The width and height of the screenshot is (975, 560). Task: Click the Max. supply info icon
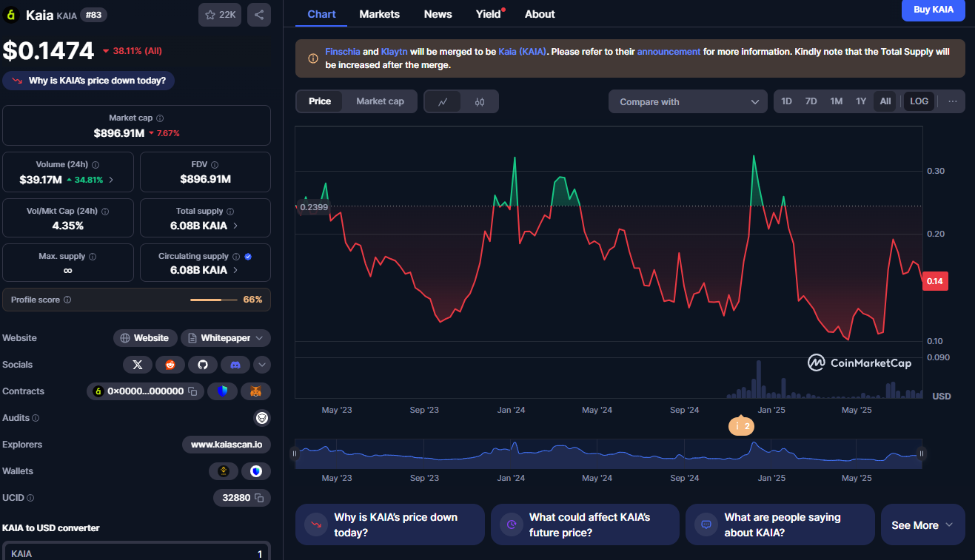point(93,257)
